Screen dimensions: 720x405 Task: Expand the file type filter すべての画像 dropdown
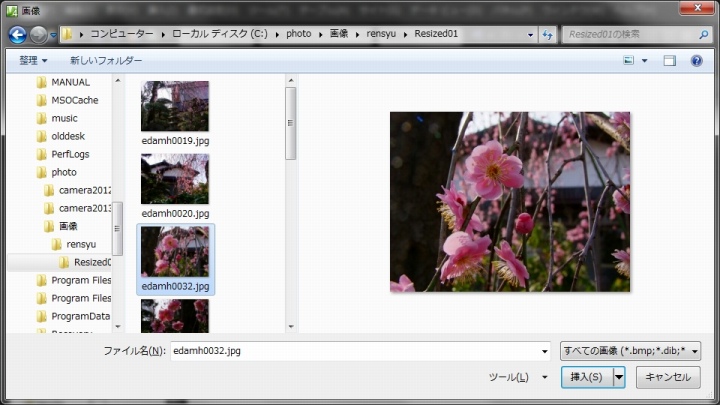[630, 351]
